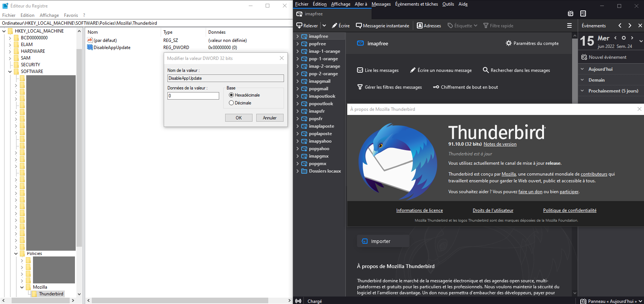
Task: Click the online status icon in status bar
Action: (x=298, y=301)
